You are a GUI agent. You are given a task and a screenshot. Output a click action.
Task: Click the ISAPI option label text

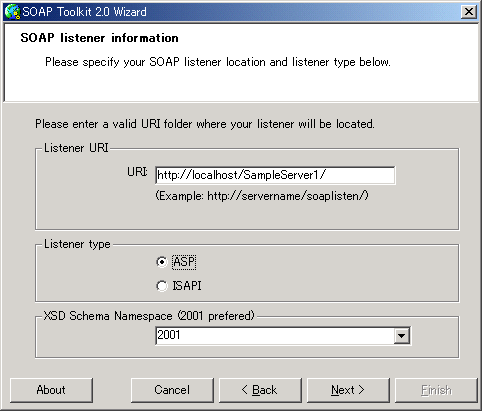click(187, 286)
